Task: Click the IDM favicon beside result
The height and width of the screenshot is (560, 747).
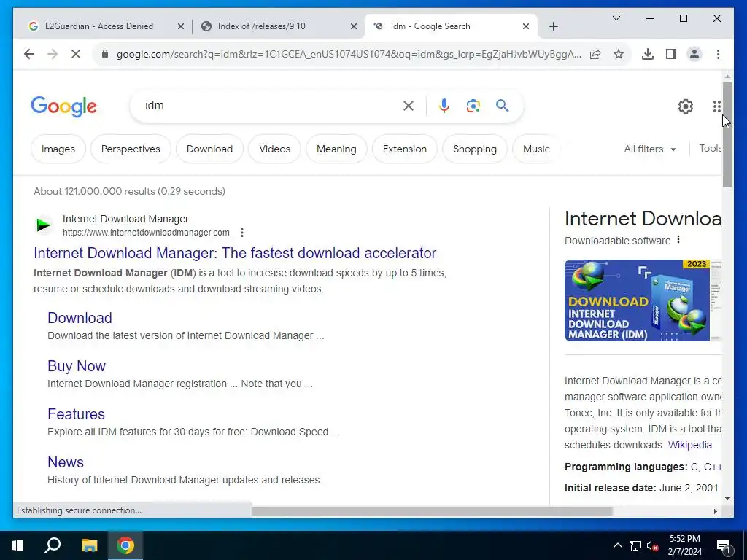Action: pyautogui.click(x=43, y=225)
